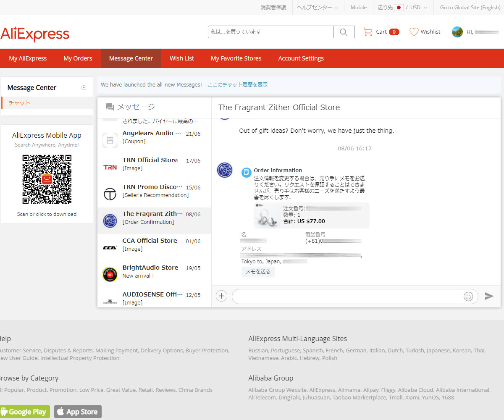Click the Alibaba Cloud footer link
The width and height of the screenshot is (504, 420).
(415, 390)
